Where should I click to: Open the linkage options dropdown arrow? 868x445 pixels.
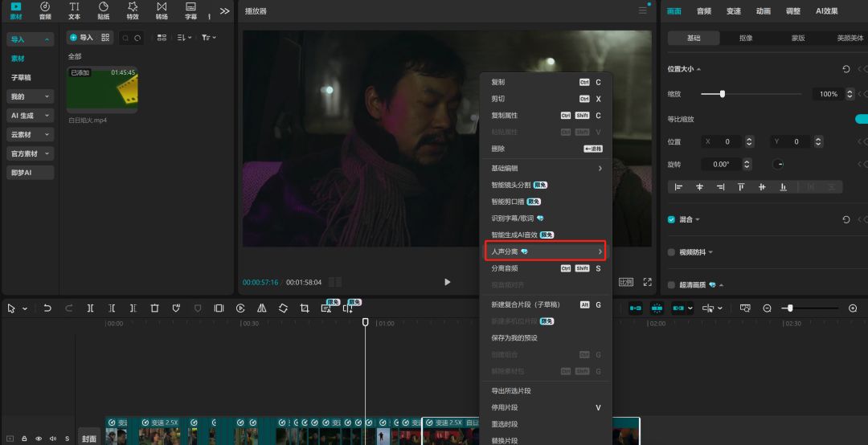[690, 308]
